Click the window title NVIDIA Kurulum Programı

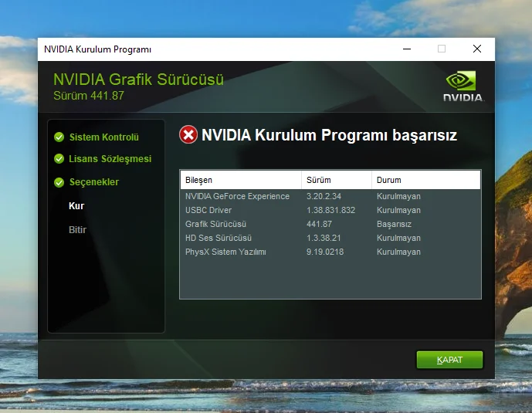click(x=98, y=49)
